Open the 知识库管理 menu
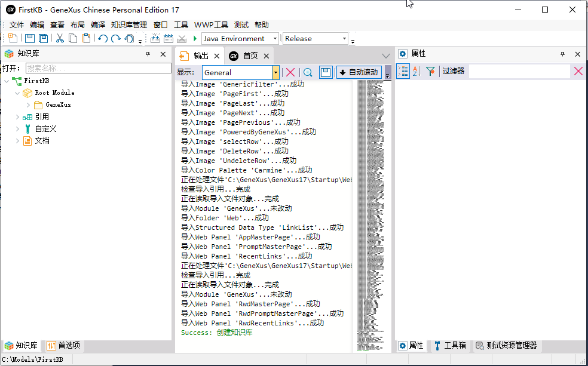 pyautogui.click(x=129, y=25)
